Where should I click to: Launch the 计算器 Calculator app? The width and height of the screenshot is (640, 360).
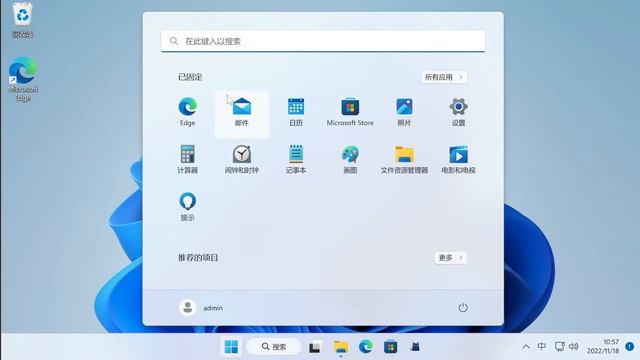[187, 160]
